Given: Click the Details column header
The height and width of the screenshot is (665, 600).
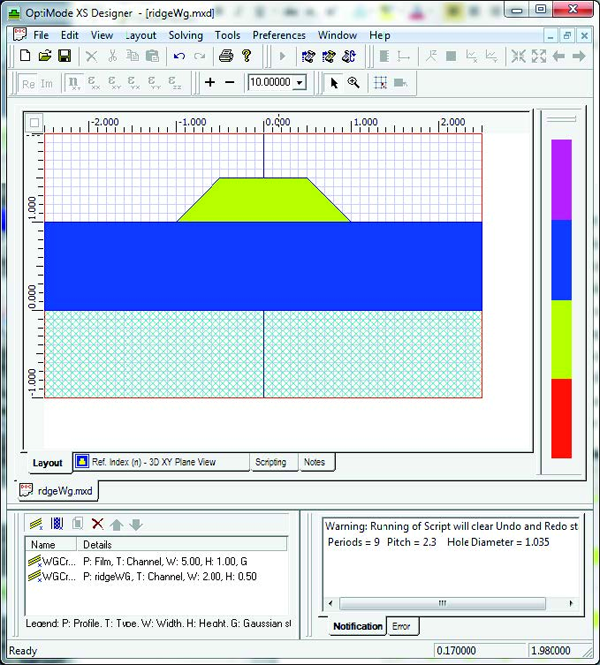Looking at the screenshot, I should [x=182, y=545].
